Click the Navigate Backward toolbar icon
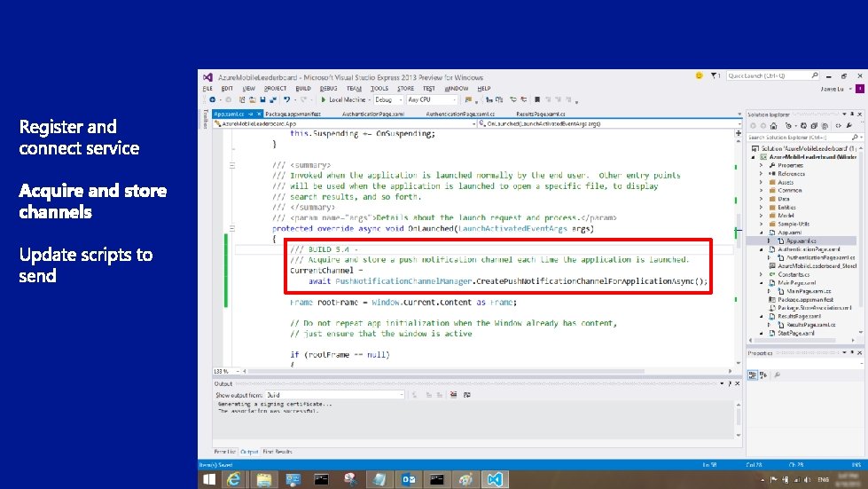The width and height of the screenshot is (868, 489). (x=213, y=99)
